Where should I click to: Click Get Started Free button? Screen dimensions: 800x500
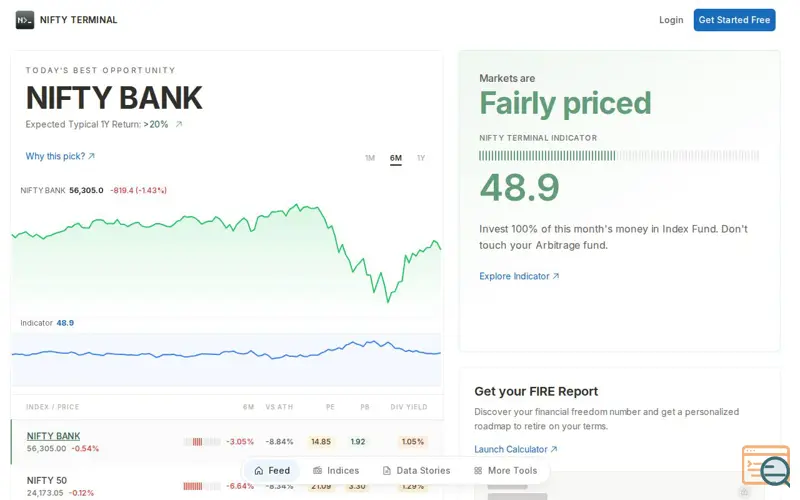coord(734,20)
